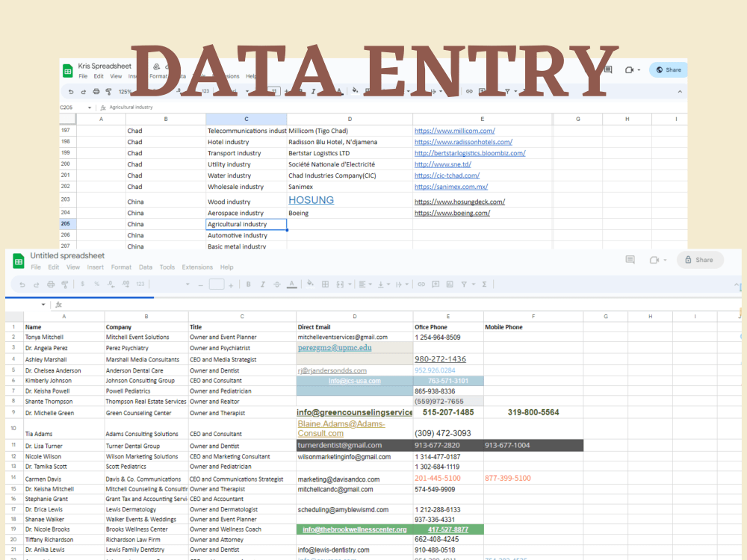
Task: Click Print icon in Untitled spreadsheet toolbar
Action: click(51, 284)
